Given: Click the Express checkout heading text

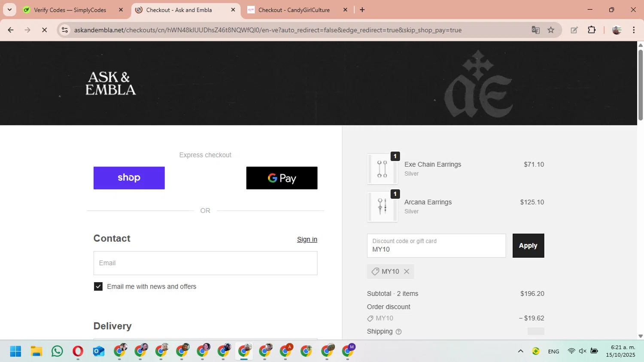Looking at the screenshot, I should tap(205, 155).
